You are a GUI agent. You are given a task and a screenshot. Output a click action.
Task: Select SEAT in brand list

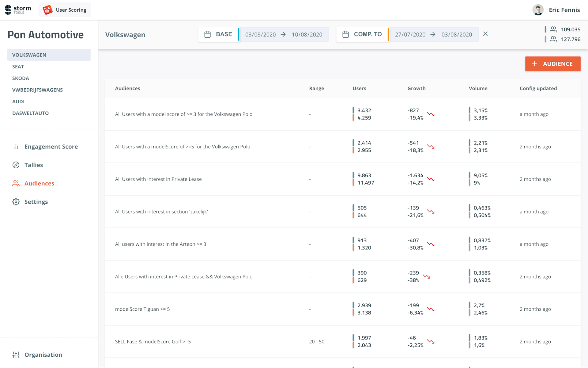click(18, 67)
